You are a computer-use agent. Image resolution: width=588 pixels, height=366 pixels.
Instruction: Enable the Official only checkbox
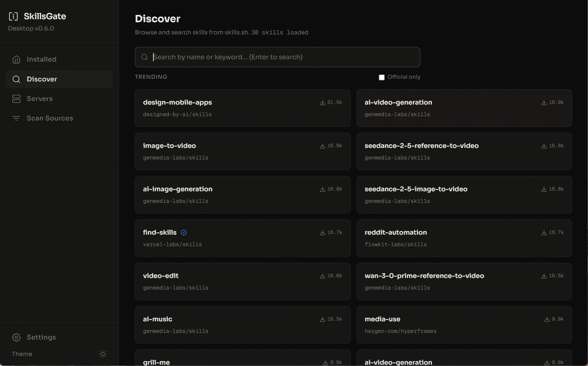click(x=381, y=77)
